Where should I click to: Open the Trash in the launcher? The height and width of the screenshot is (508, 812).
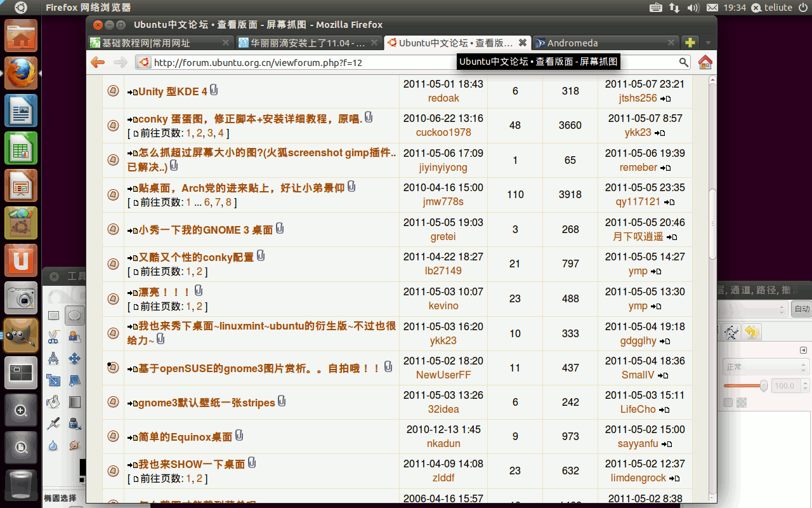[21, 485]
